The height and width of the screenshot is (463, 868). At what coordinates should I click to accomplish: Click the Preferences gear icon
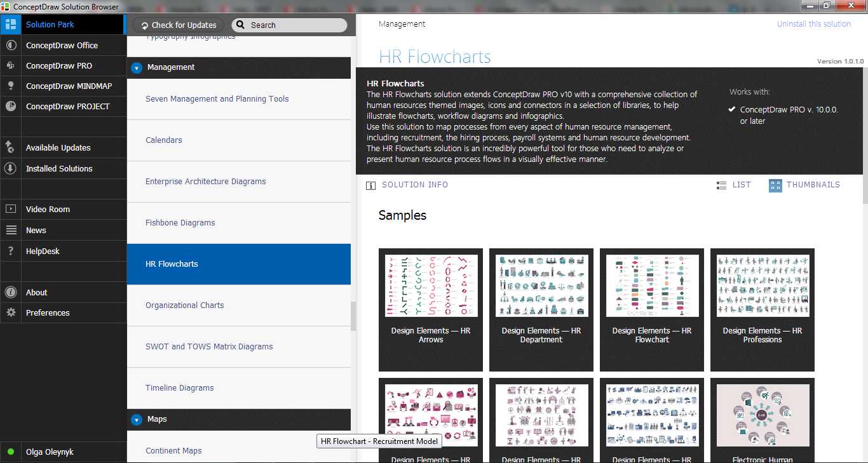pos(10,312)
